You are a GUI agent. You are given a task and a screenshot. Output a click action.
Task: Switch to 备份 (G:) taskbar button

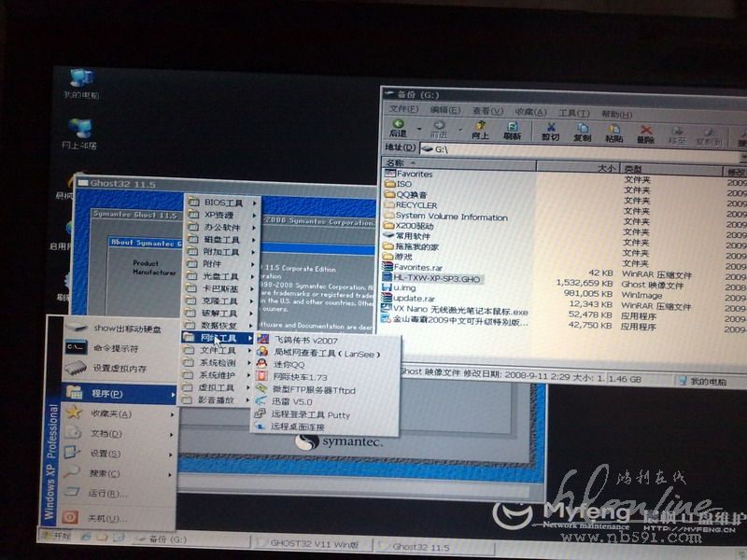[190, 539]
